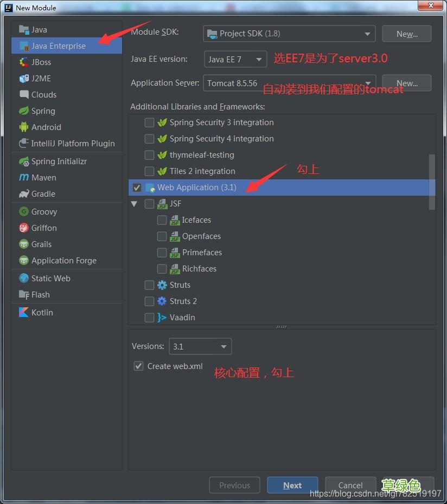The width and height of the screenshot is (447, 504).
Task: Toggle the Create web.xml checkbox
Action: [138, 366]
